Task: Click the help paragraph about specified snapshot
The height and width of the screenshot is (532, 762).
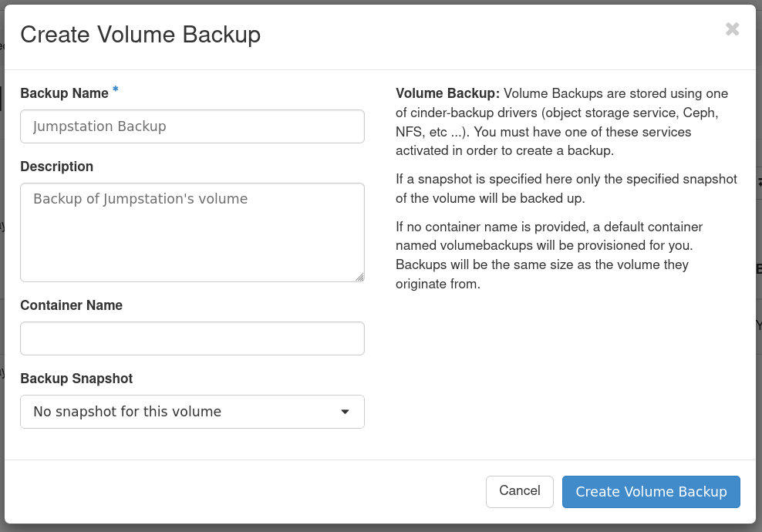Action: (x=566, y=189)
